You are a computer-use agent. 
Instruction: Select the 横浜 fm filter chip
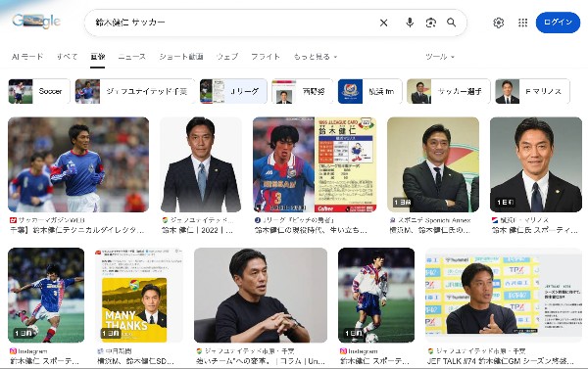pyautogui.click(x=369, y=91)
